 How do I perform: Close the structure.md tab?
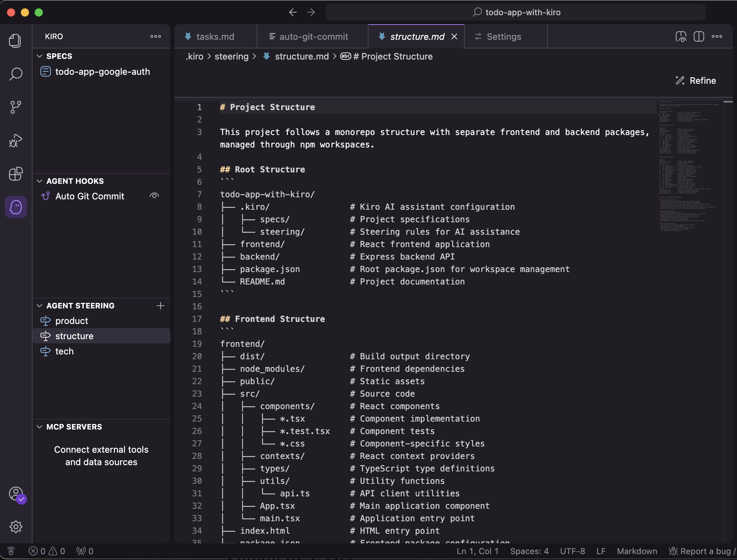pos(454,36)
